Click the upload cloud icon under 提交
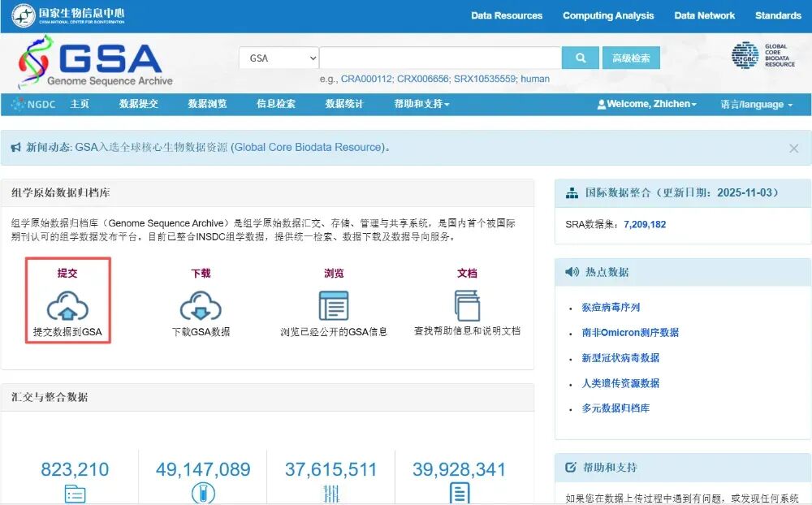The height and width of the screenshot is (505, 812). 67,305
